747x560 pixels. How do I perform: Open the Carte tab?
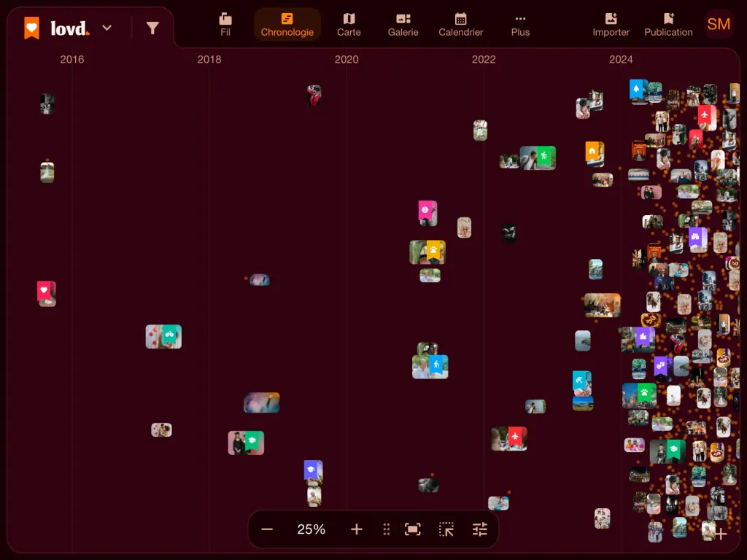349,26
